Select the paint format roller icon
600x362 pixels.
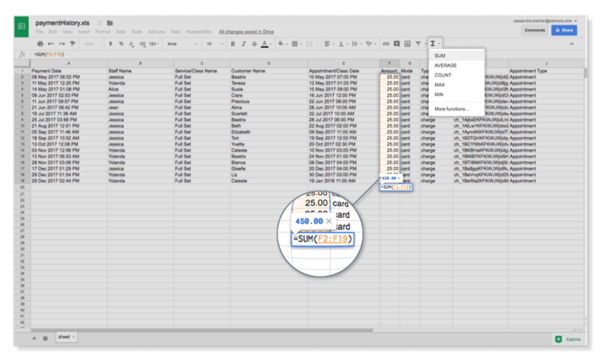pos(72,44)
